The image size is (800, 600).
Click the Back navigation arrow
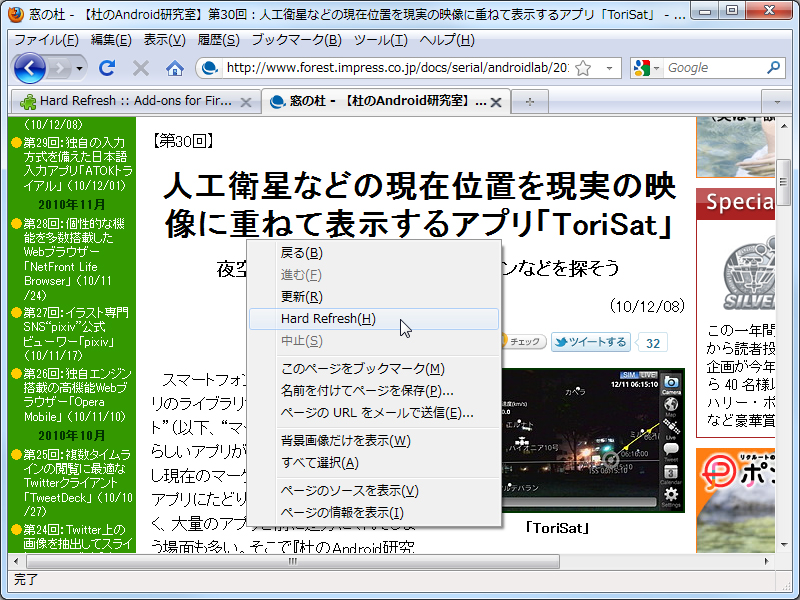pos(30,68)
